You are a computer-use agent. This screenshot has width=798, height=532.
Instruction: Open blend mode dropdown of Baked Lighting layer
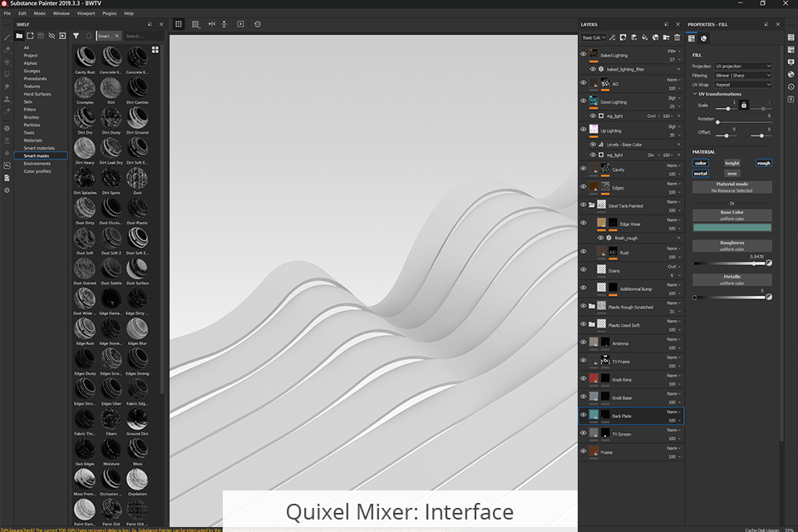click(x=674, y=51)
